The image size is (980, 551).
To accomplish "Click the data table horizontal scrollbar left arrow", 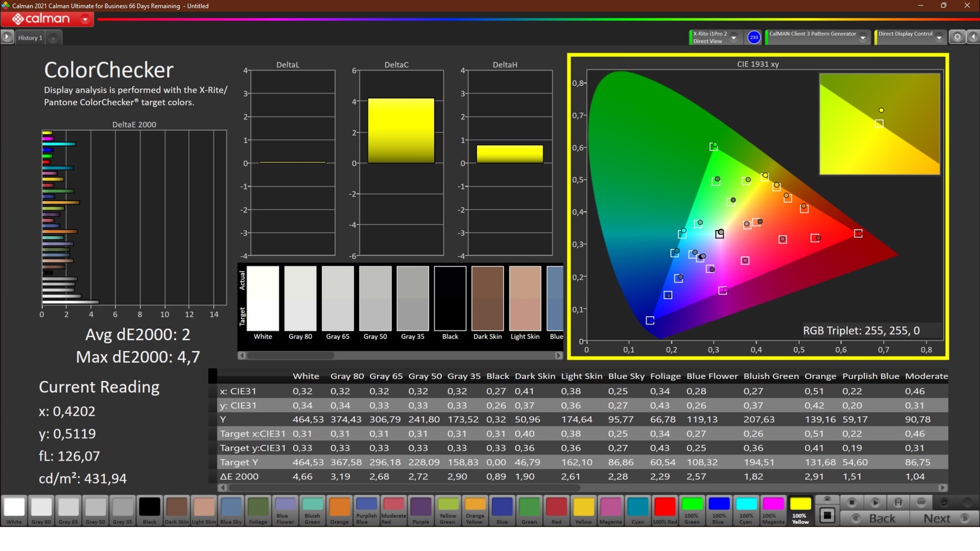I will tap(223, 488).
